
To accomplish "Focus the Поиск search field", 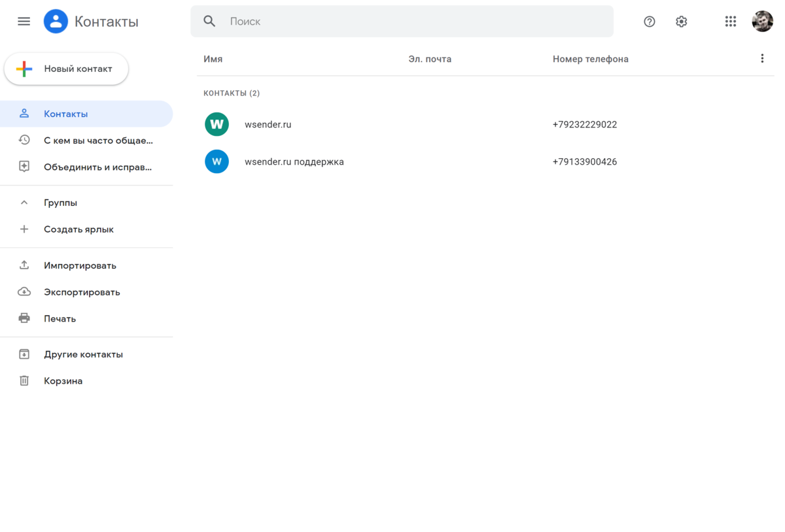I will (402, 22).
